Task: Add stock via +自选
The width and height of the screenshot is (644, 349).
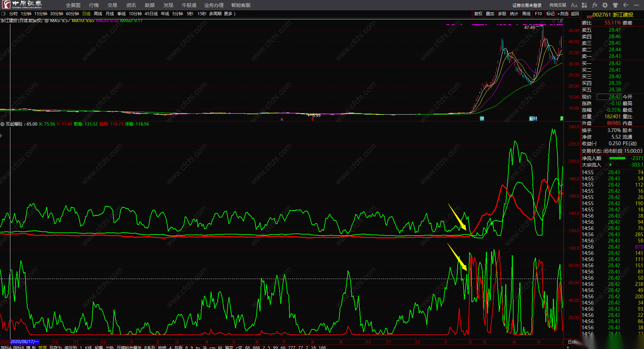Action: (x=563, y=14)
